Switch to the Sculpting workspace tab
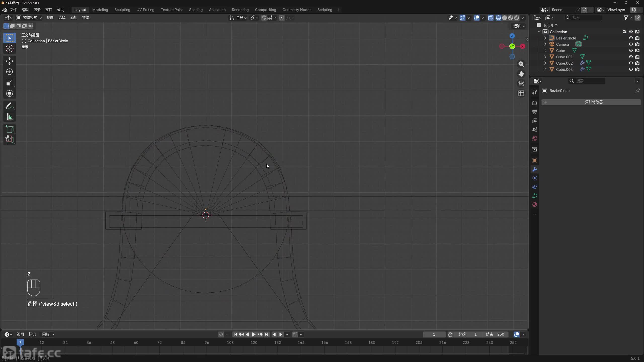644x362 pixels. pyautogui.click(x=122, y=10)
